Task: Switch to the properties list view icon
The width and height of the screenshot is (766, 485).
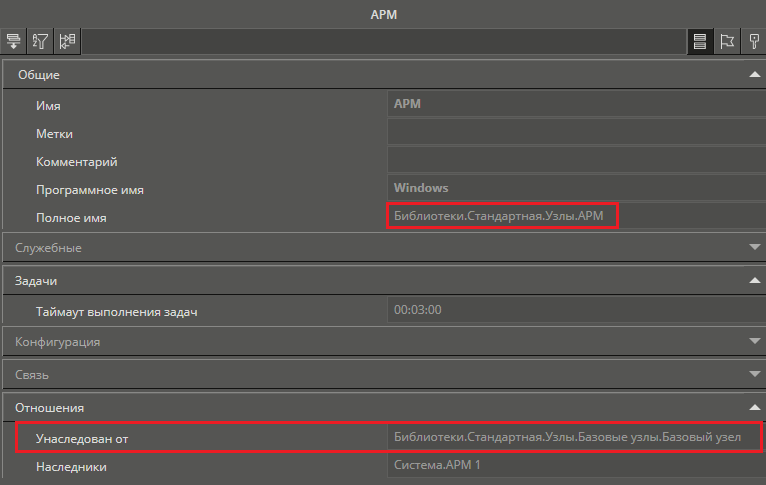Action: pyautogui.click(x=700, y=41)
